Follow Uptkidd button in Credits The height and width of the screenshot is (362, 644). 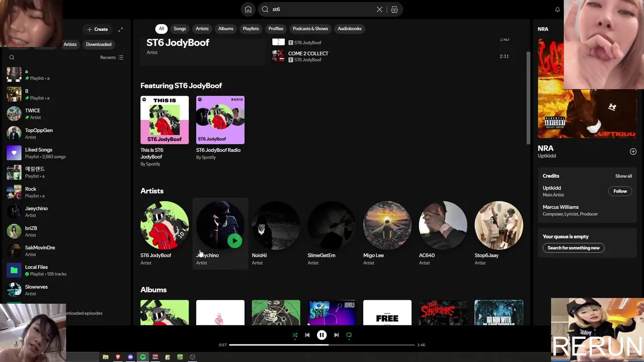pos(620,191)
